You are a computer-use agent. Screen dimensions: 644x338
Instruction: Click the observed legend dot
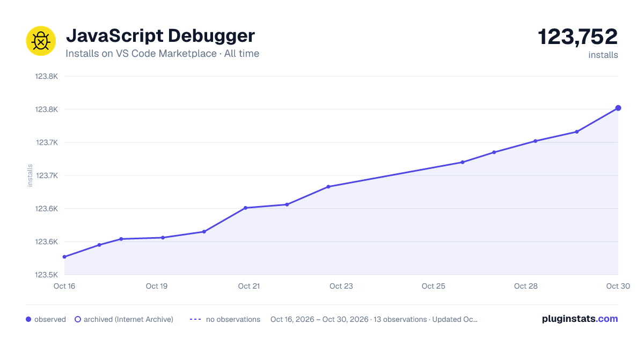28,319
